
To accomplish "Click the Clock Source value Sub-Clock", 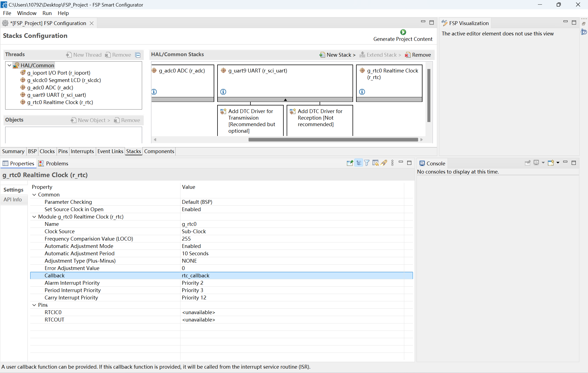I will coord(194,232).
